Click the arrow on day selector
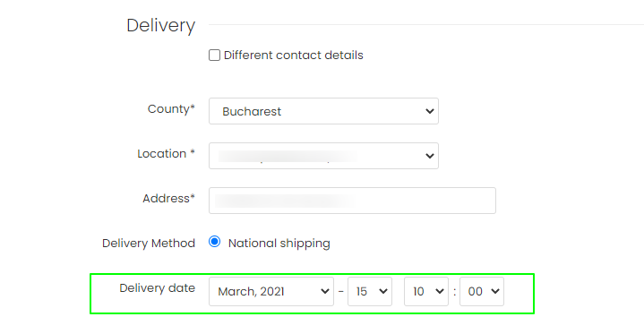 click(x=383, y=291)
